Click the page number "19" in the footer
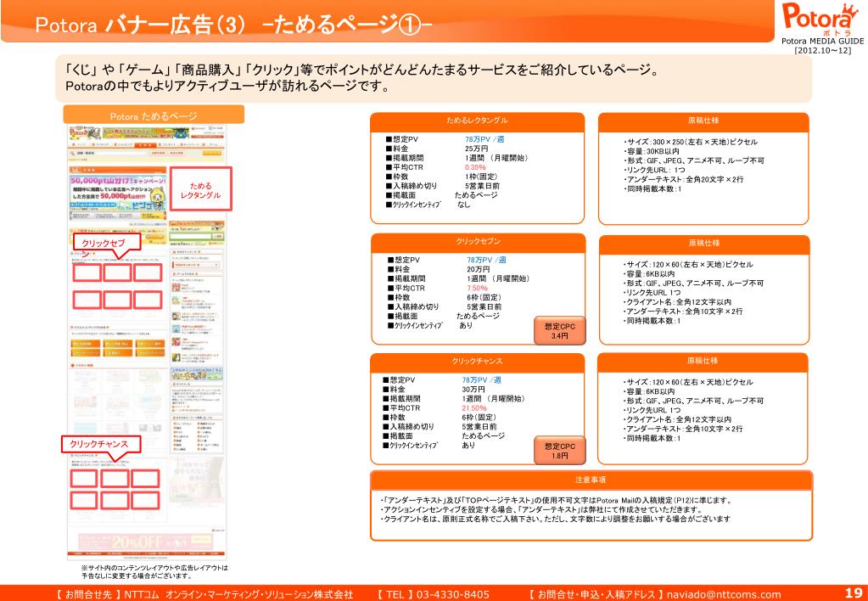The height and width of the screenshot is (601, 868). [854, 593]
